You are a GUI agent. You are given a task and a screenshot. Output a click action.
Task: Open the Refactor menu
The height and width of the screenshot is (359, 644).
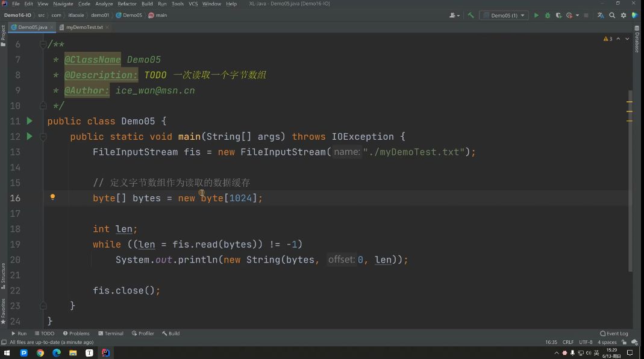127,4
